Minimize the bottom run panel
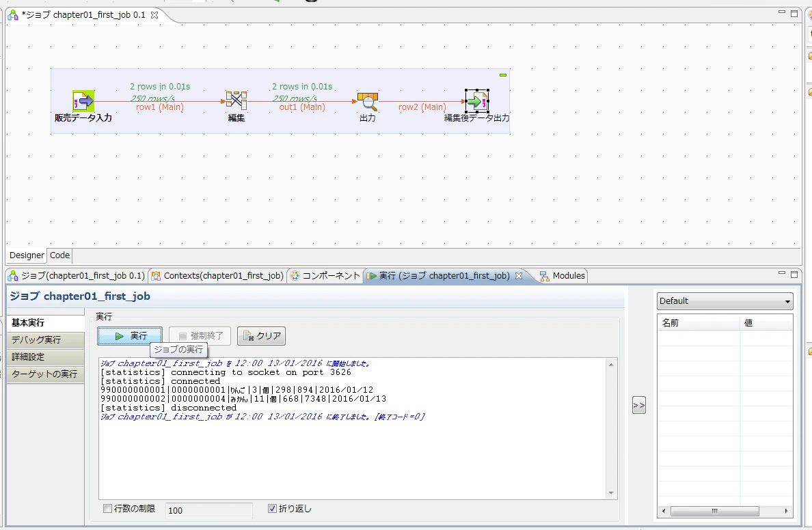This screenshot has height=530, width=812. point(782,273)
